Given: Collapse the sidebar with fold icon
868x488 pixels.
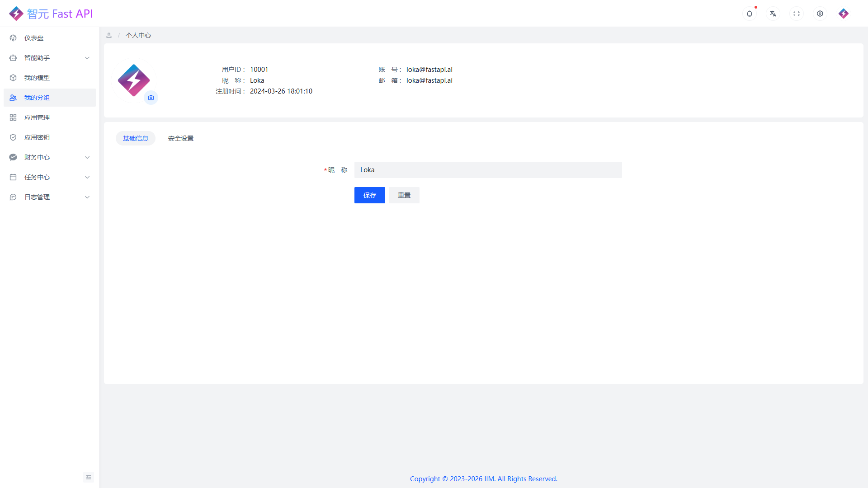Looking at the screenshot, I should pyautogui.click(x=89, y=477).
